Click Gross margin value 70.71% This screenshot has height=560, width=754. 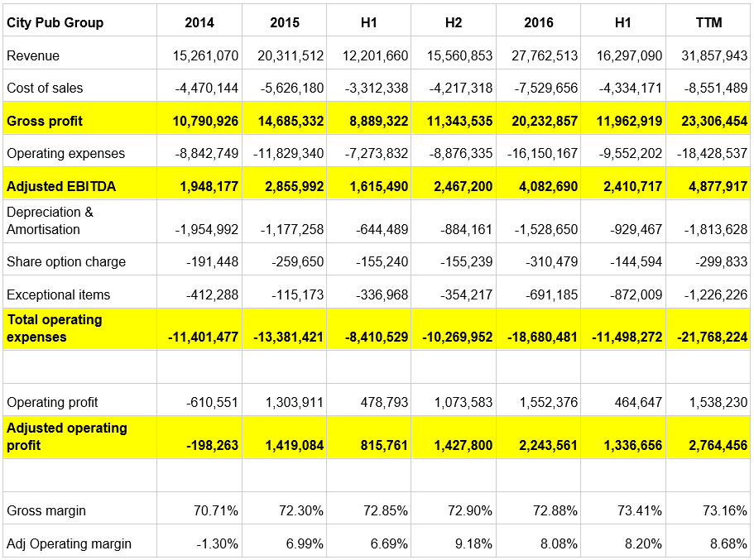(215, 510)
